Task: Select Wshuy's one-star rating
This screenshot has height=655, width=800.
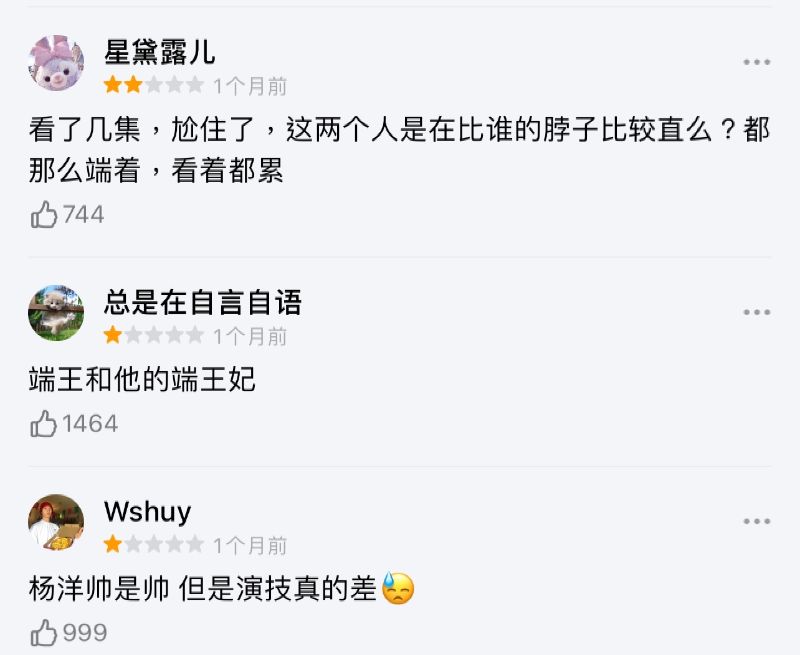Action: tap(154, 544)
